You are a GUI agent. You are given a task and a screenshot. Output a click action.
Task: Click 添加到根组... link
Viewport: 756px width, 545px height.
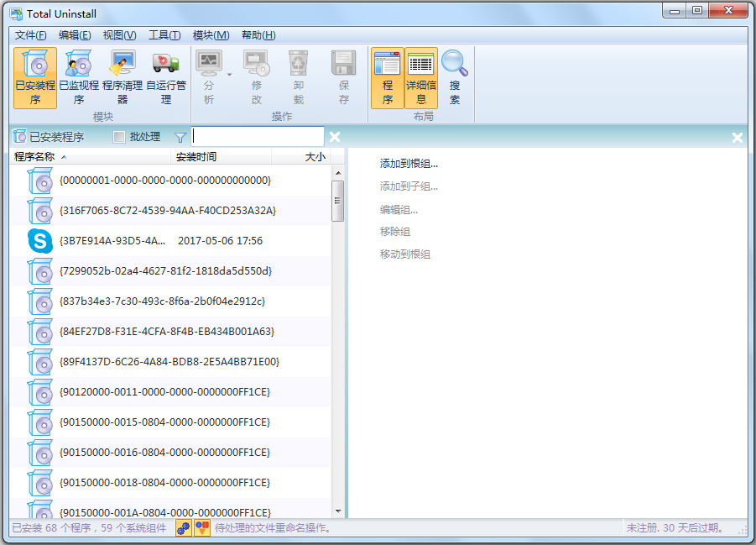409,164
